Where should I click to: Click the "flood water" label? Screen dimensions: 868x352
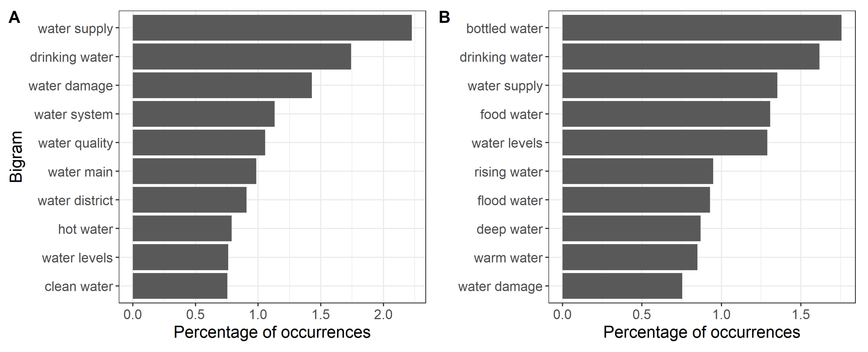point(509,200)
